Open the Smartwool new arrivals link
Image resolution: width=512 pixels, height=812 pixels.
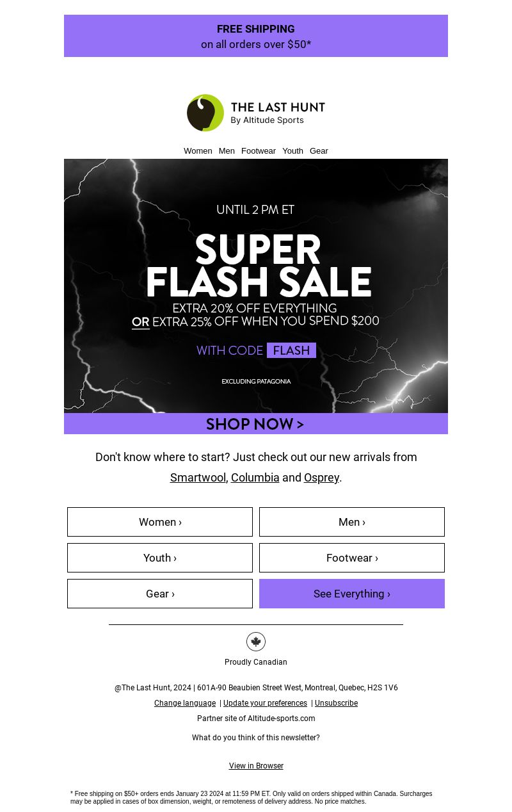(x=198, y=478)
